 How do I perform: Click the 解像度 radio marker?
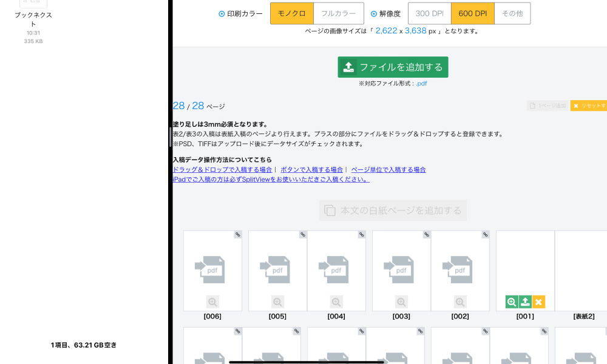click(x=374, y=14)
